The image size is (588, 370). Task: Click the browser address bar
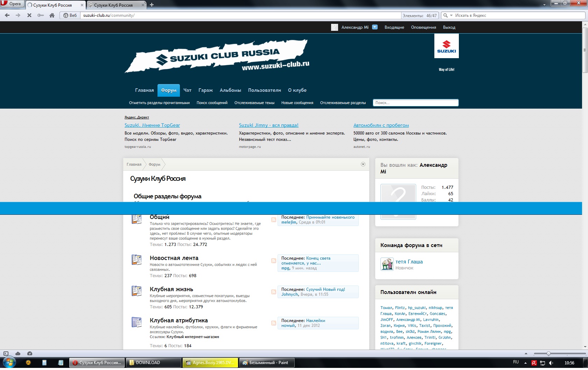241,15
